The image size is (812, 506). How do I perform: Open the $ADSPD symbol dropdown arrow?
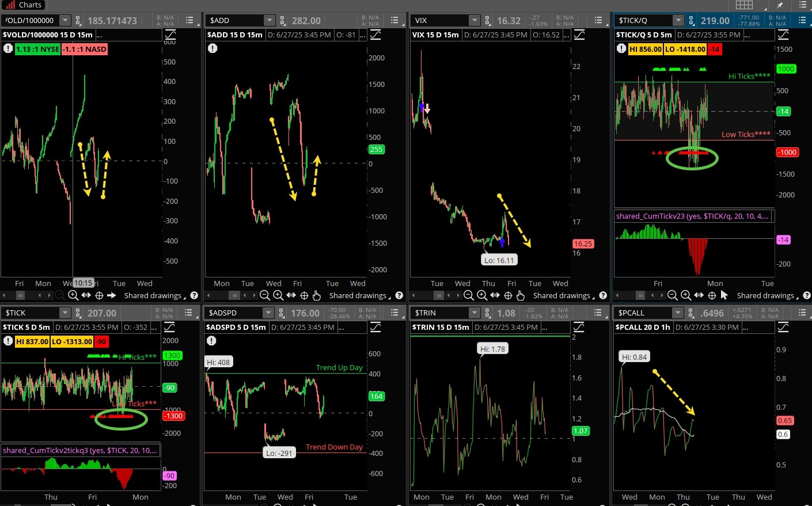click(x=268, y=313)
